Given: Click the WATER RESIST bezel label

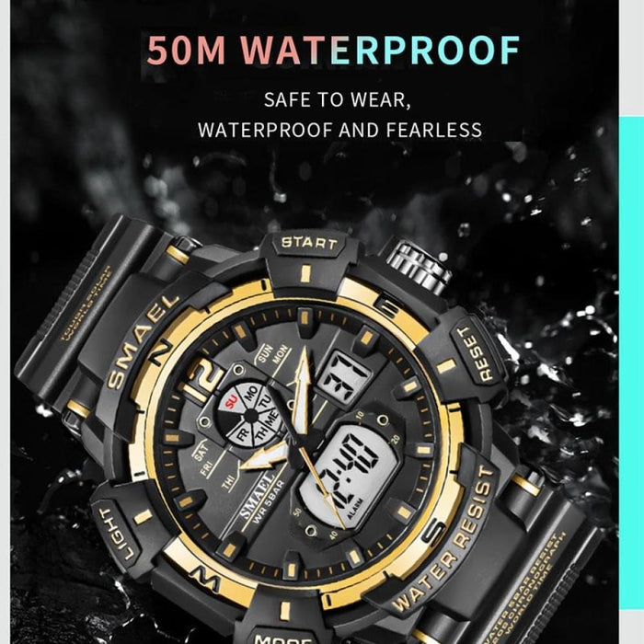Looking at the screenshot, I should pyautogui.click(x=444, y=538).
